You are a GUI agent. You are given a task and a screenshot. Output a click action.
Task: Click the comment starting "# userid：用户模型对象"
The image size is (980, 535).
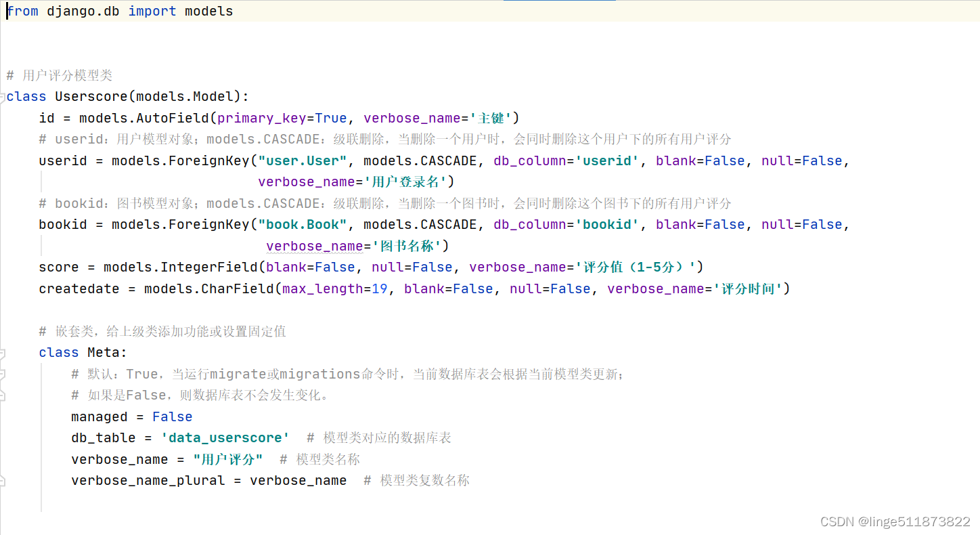[x=385, y=139]
